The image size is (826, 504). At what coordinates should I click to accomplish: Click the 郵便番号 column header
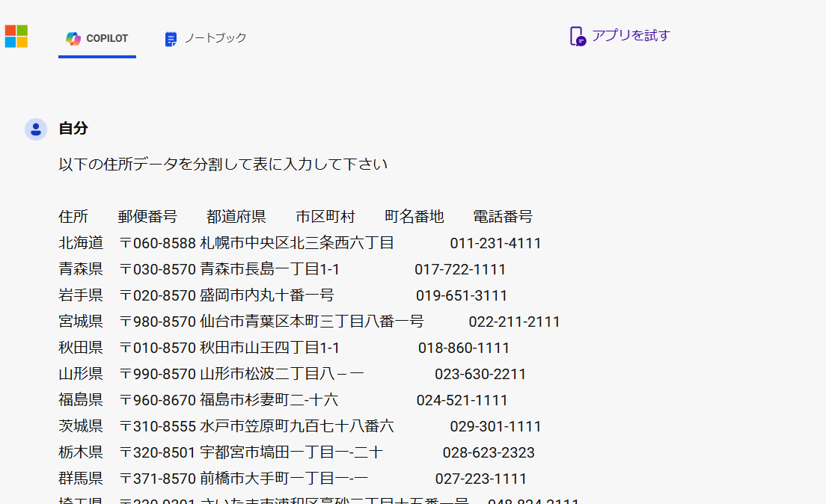tap(147, 216)
